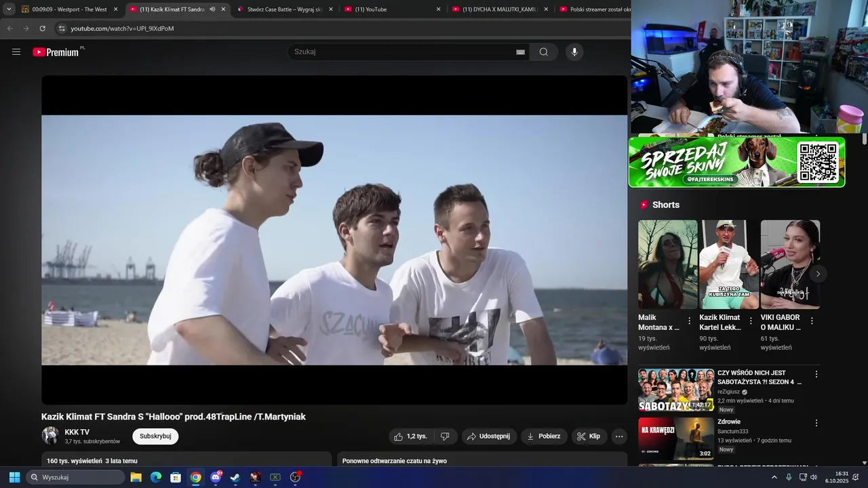Close the Westport - The West tab
Viewport: 868px width, 488px height.
pos(115,9)
